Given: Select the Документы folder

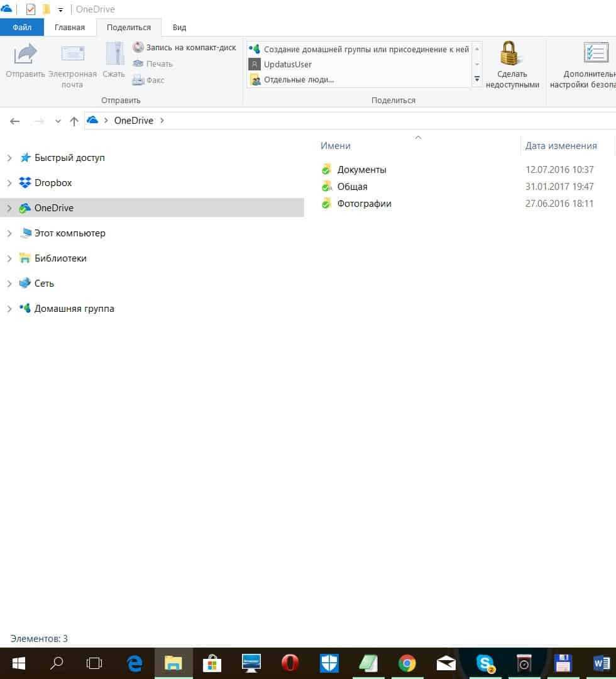Looking at the screenshot, I should [354, 169].
